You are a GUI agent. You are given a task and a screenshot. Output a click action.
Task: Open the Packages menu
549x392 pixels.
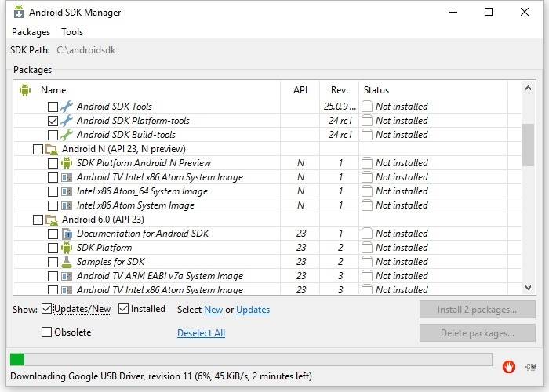pyautogui.click(x=31, y=32)
